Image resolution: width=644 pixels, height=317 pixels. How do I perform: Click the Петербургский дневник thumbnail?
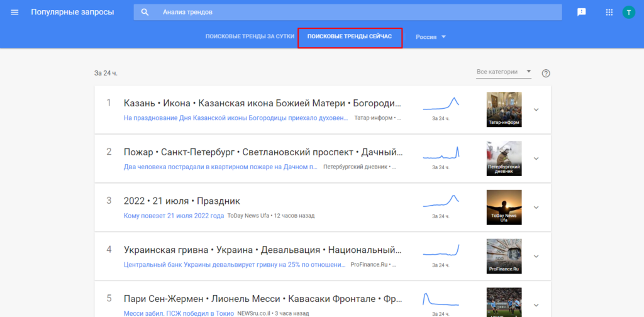tap(504, 158)
